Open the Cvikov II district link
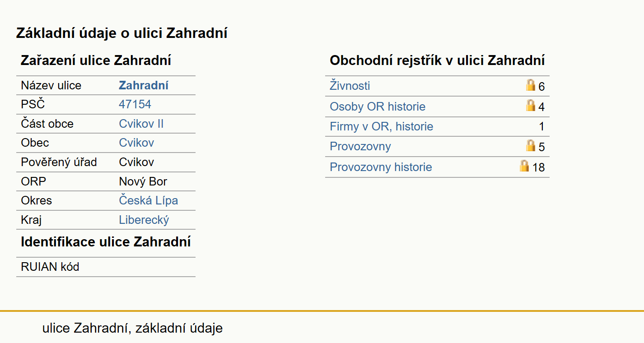The height and width of the screenshot is (343, 644). point(141,124)
